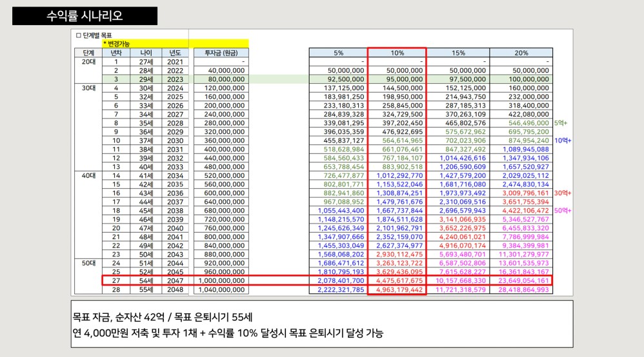Click the blue value 2,101,962,791
The image size is (644, 357).
click(399, 228)
